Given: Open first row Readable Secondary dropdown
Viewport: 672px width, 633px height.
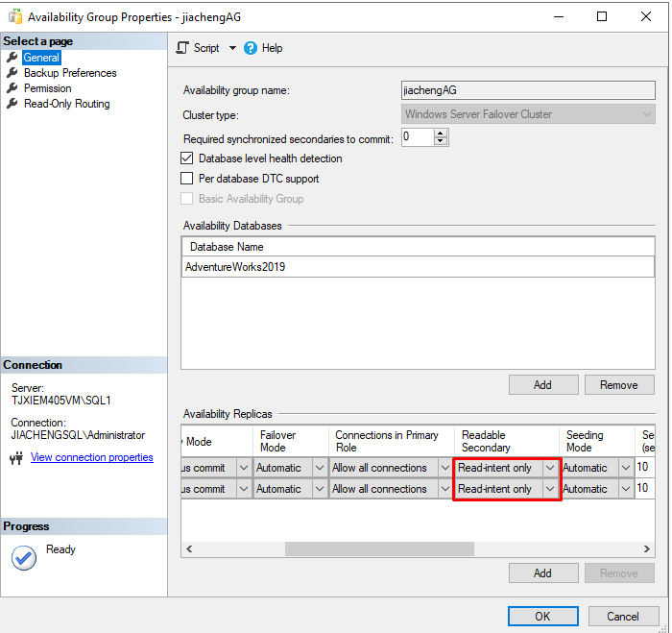Looking at the screenshot, I should click(550, 468).
